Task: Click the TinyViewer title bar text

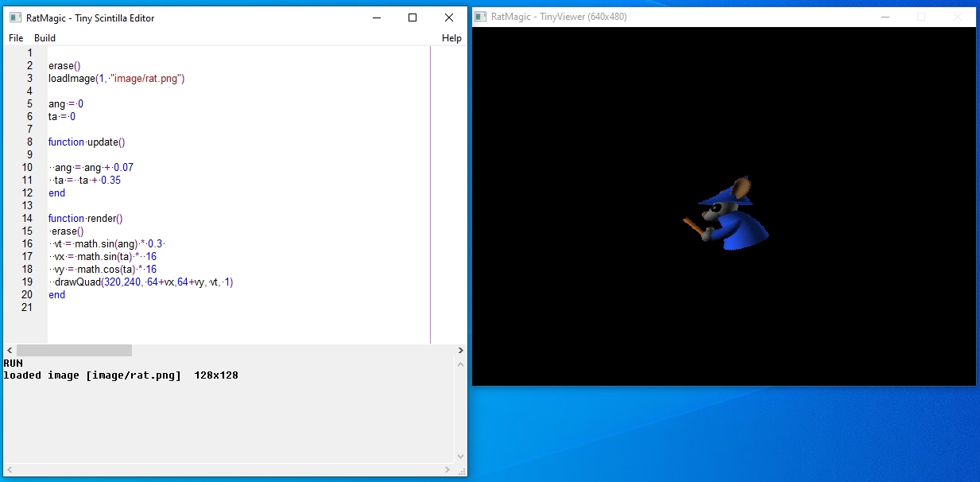Action: pyautogui.click(x=560, y=17)
